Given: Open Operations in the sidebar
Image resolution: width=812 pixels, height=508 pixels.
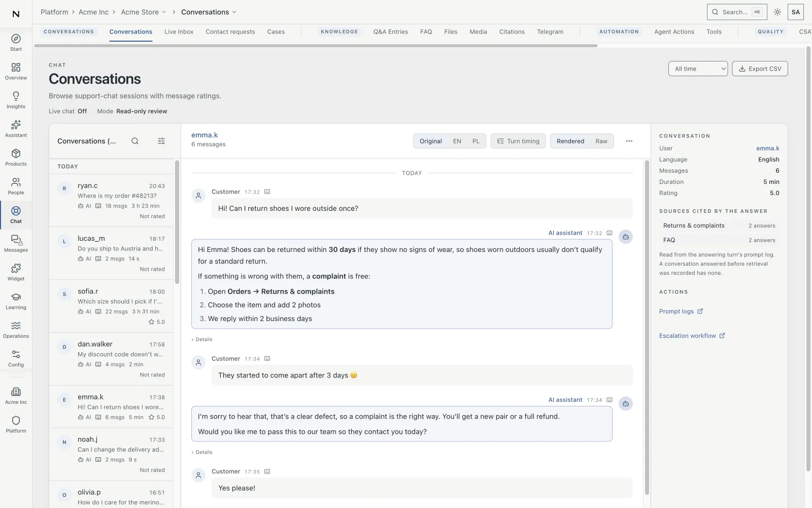Looking at the screenshot, I should coord(16,330).
